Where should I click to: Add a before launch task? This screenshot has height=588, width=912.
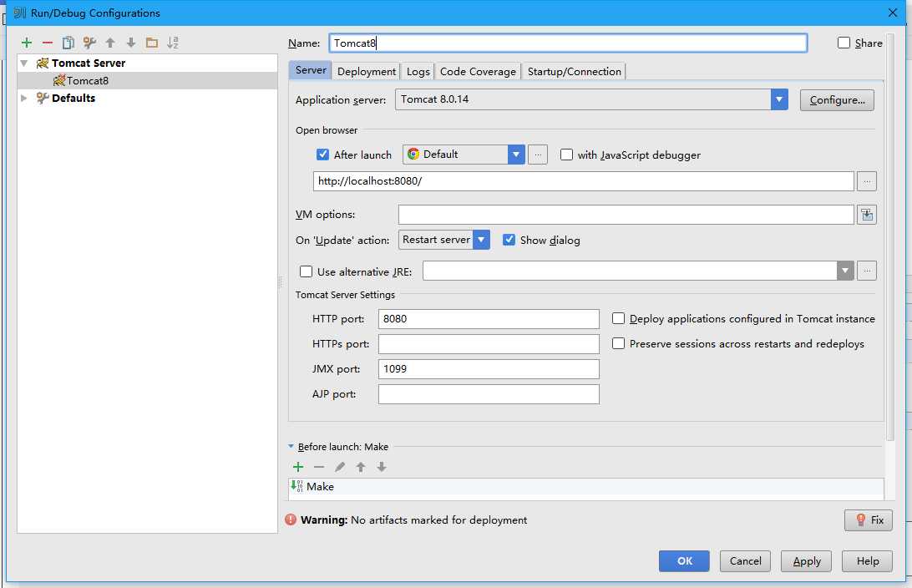(298, 466)
